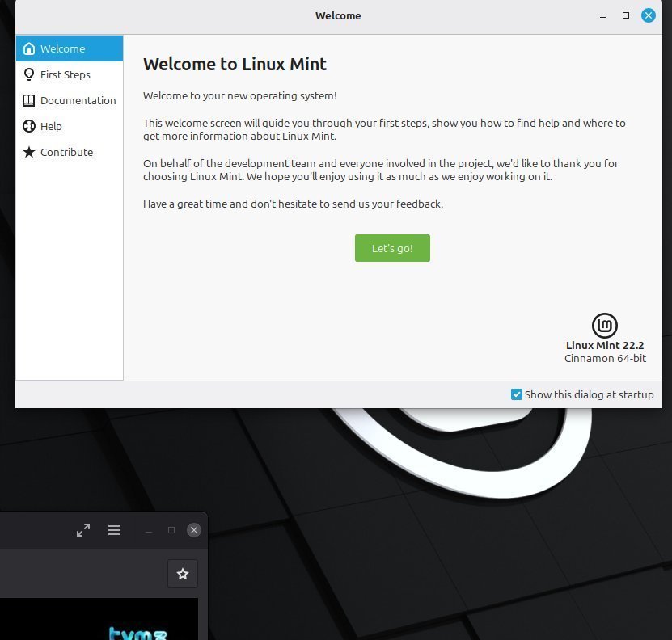Select the First Steps sidebar label
The image size is (672, 640).
pos(66,74)
